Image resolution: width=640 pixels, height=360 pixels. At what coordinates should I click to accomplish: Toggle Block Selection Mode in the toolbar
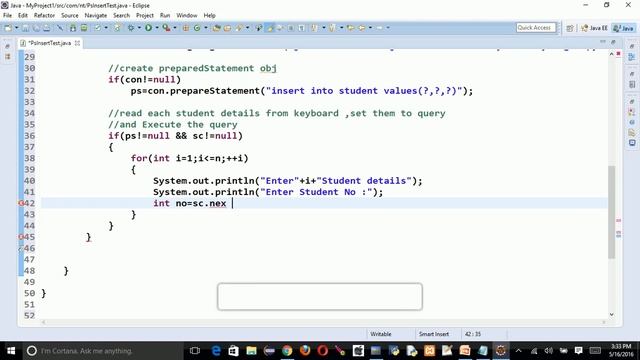(291, 28)
